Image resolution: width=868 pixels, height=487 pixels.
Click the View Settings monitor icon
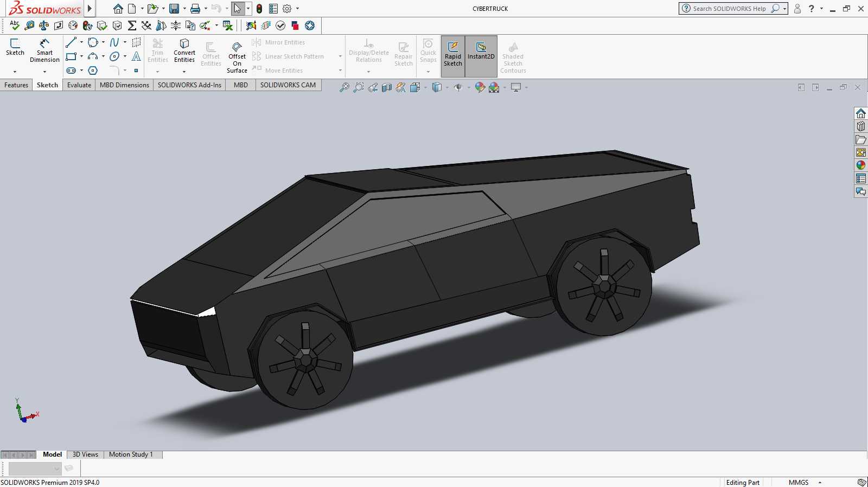click(x=516, y=87)
